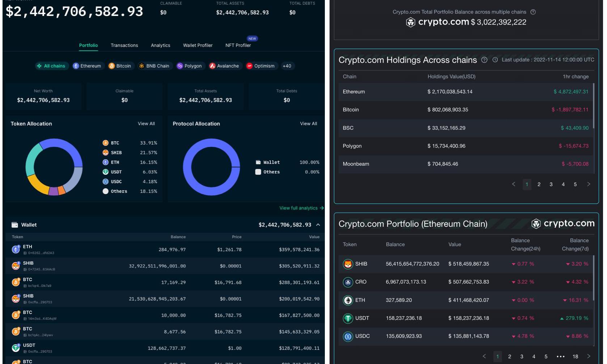Click the question mark next to Holdings Across chains
607x364 pixels.
484,60
